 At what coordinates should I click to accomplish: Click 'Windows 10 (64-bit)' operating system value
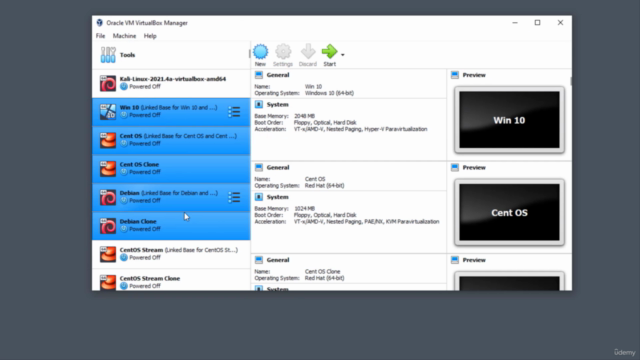click(329, 93)
